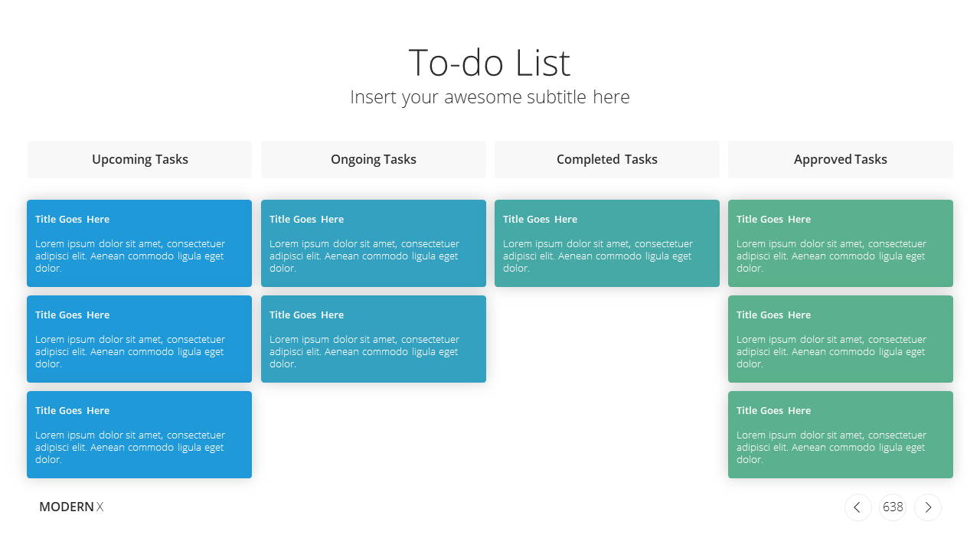Click the second Upcoming Tasks card
This screenshot has width=980, height=551.
(x=139, y=339)
